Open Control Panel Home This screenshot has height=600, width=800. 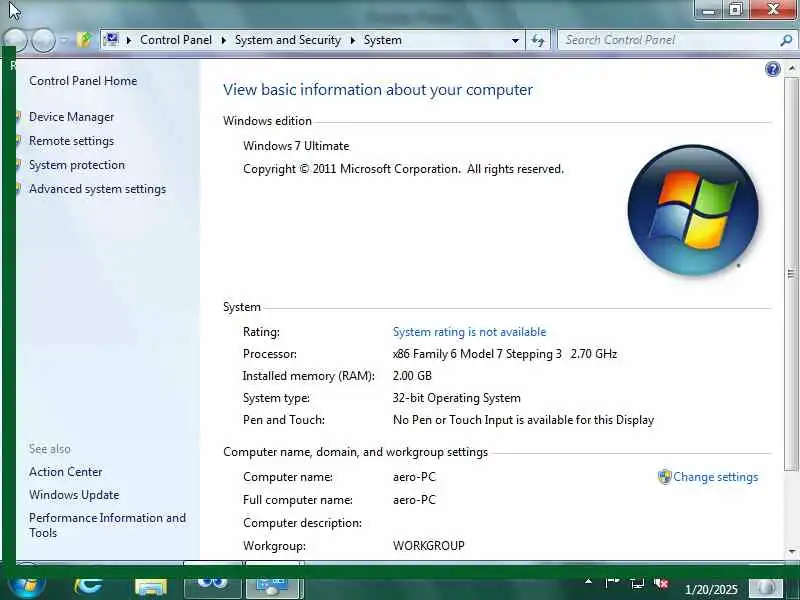pyautogui.click(x=83, y=81)
